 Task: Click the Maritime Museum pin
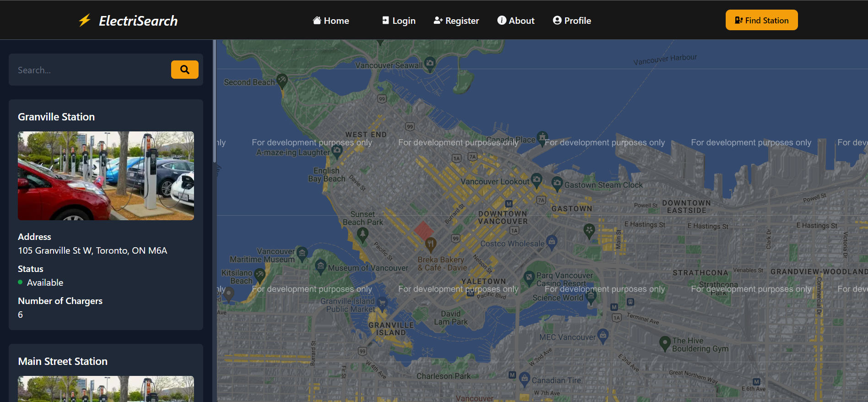pos(302,254)
